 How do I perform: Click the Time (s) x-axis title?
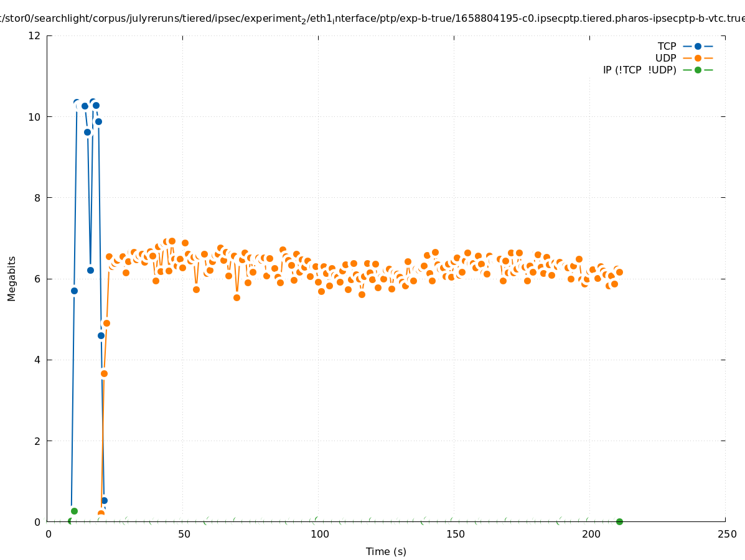click(386, 551)
